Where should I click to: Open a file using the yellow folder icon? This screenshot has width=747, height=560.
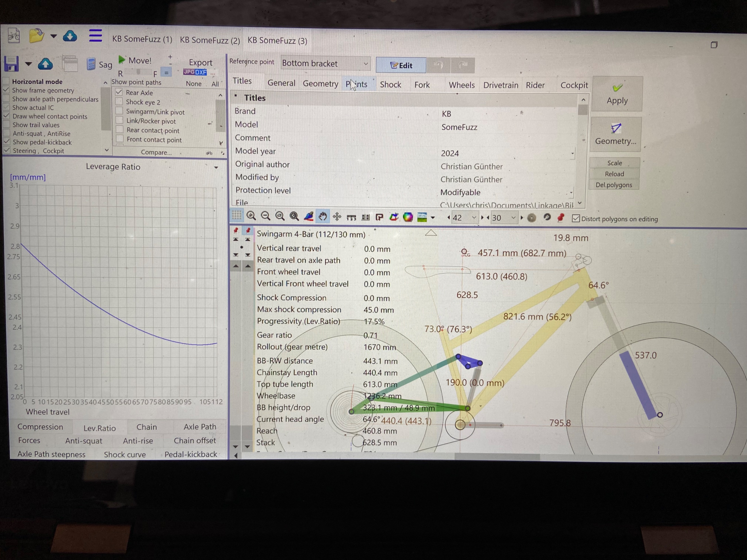coord(36,35)
